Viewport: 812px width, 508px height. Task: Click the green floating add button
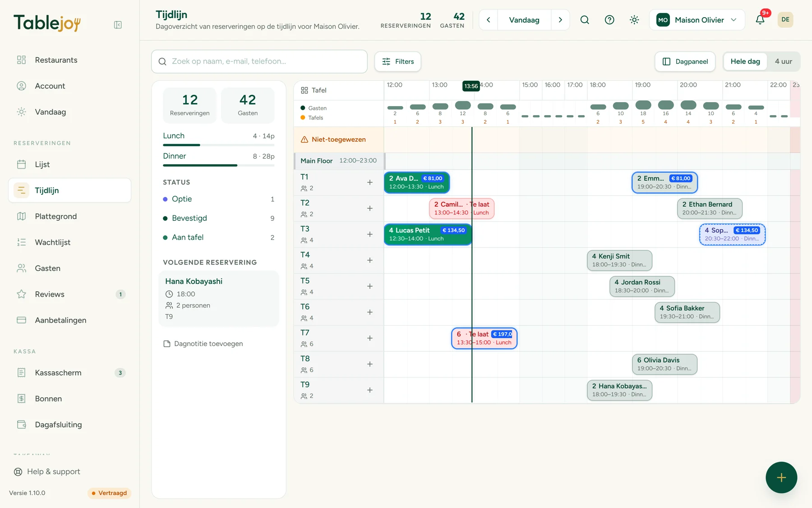coord(781,477)
